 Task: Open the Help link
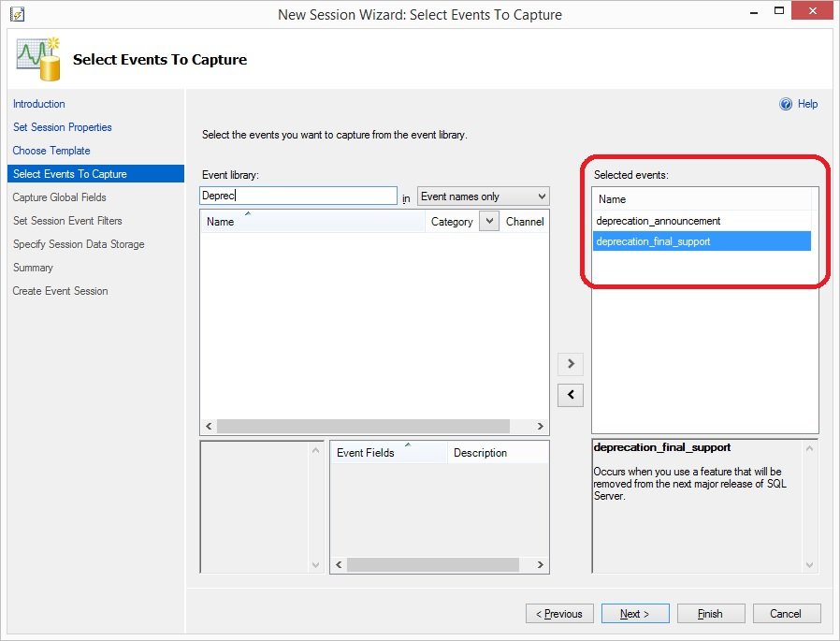pos(807,104)
